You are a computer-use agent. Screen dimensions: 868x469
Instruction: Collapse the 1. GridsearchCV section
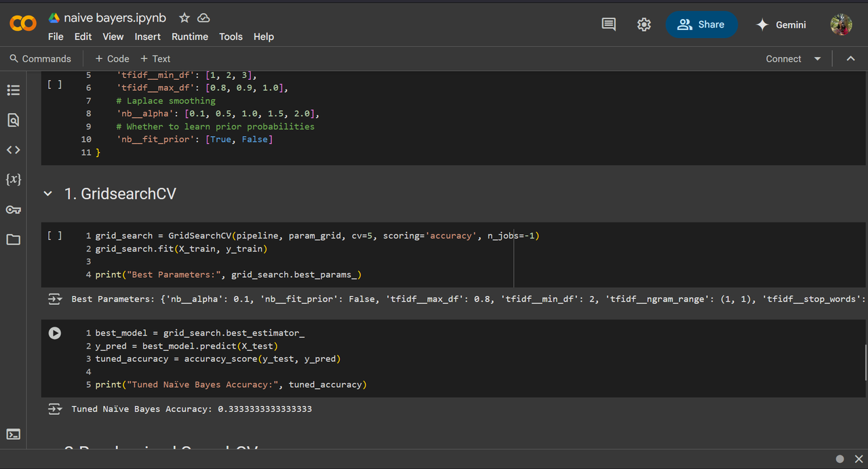[x=48, y=194]
